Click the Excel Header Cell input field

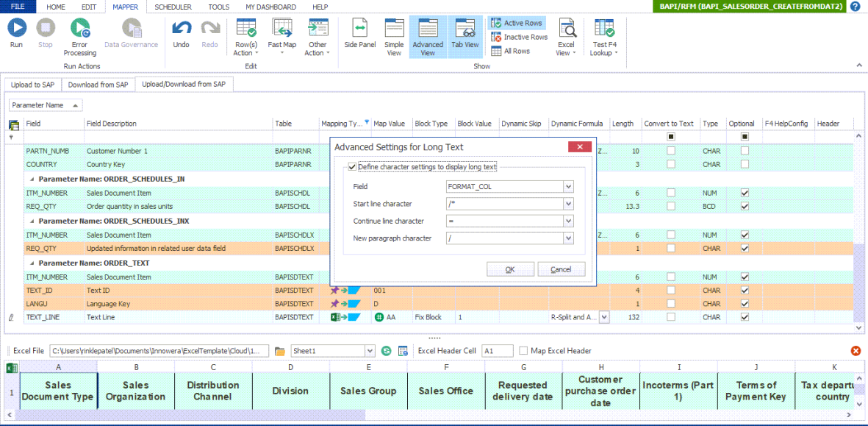point(497,351)
